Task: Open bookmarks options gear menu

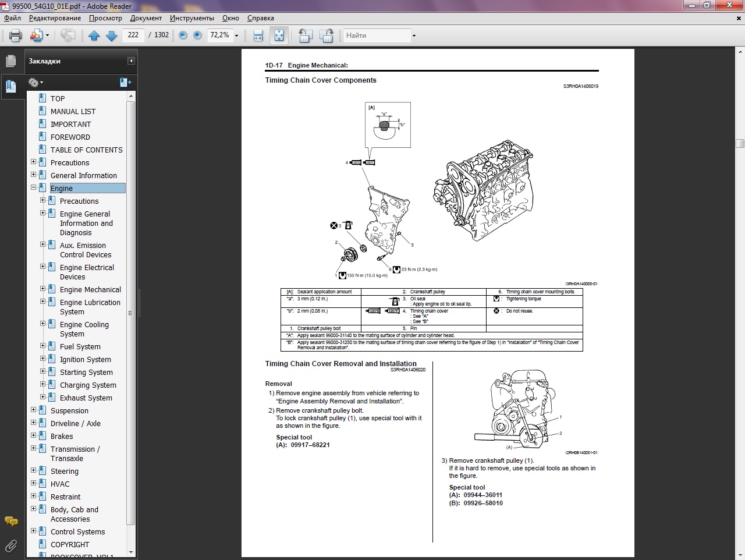Action: [x=35, y=83]
